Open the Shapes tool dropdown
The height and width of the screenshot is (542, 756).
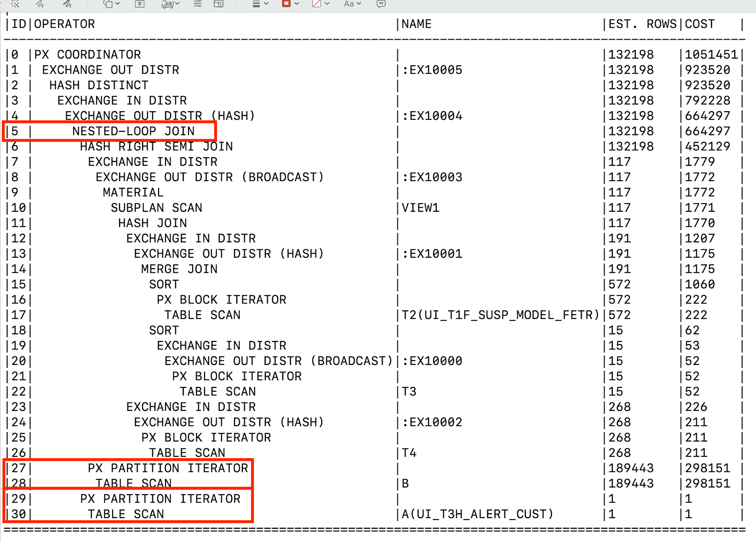[111, 4]
